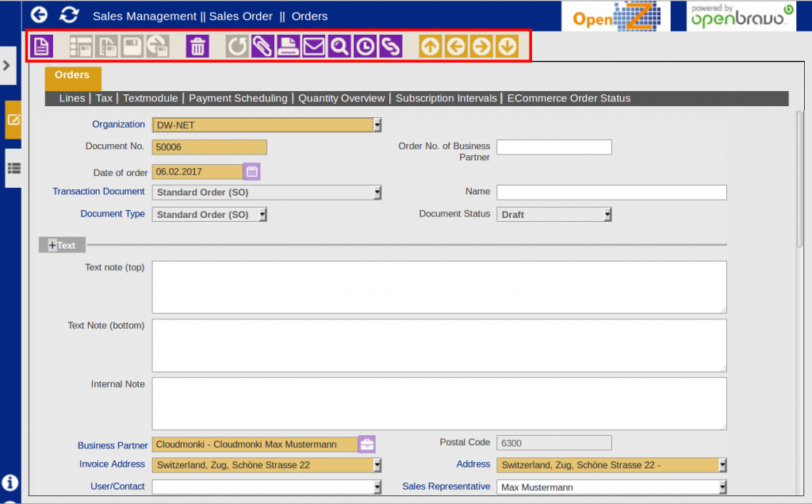Open the Organization dropdown showing DW-NET

pyautogui.click(x=266, y=124)
